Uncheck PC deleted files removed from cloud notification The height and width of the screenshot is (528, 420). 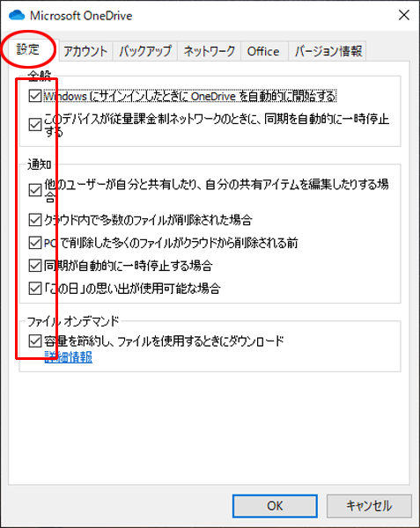pyautogui.click(x=35, y=243)
